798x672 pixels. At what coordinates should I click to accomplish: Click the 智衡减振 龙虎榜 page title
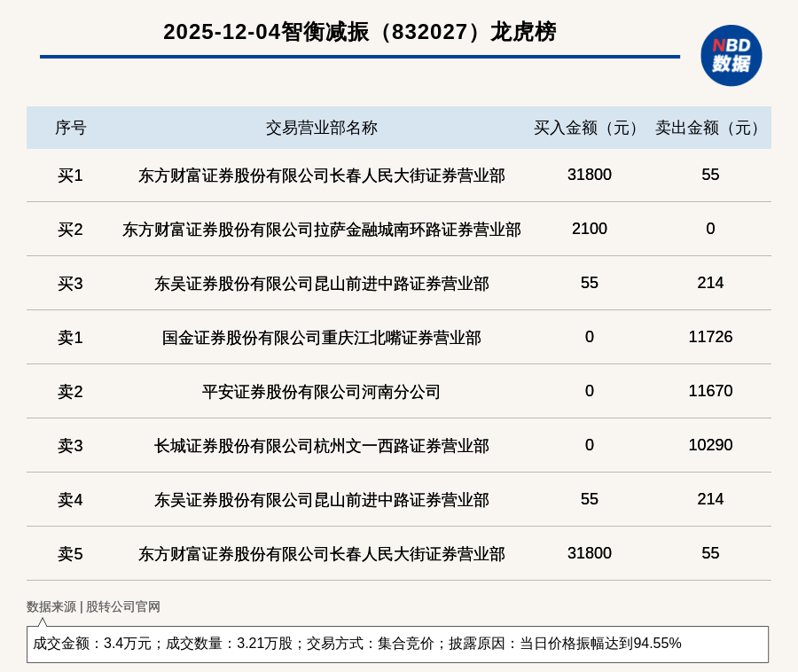click(x=359, y=32)
